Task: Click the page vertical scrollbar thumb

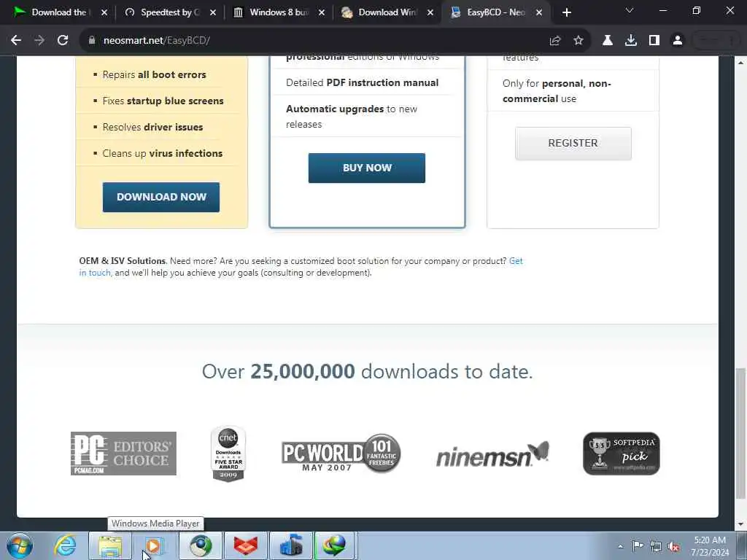Action: click(x=740, y=433)
